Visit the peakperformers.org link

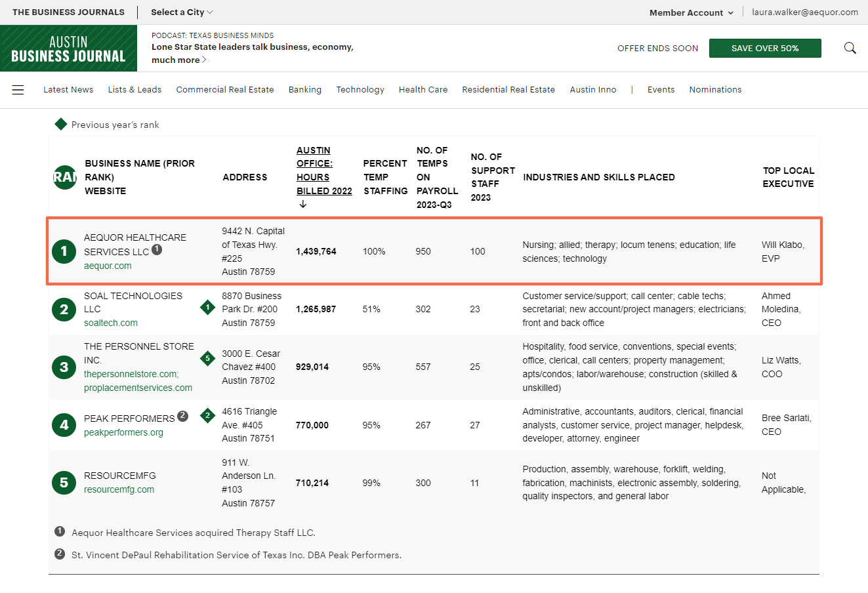coord(123,432)
